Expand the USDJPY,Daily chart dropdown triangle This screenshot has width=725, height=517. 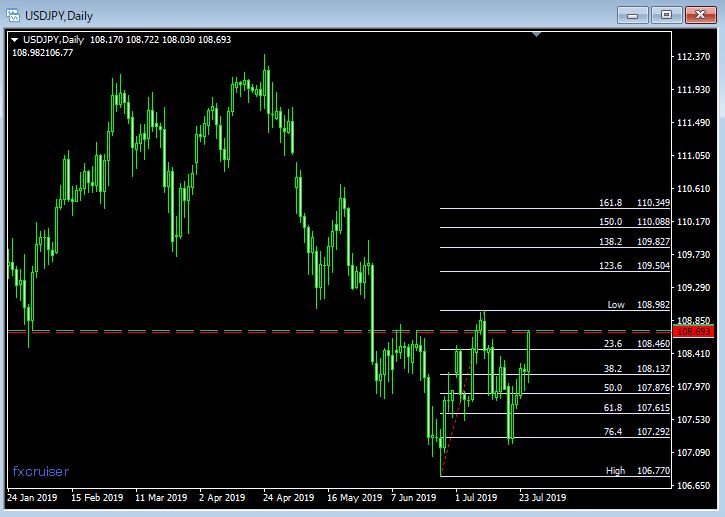[14, 40]
